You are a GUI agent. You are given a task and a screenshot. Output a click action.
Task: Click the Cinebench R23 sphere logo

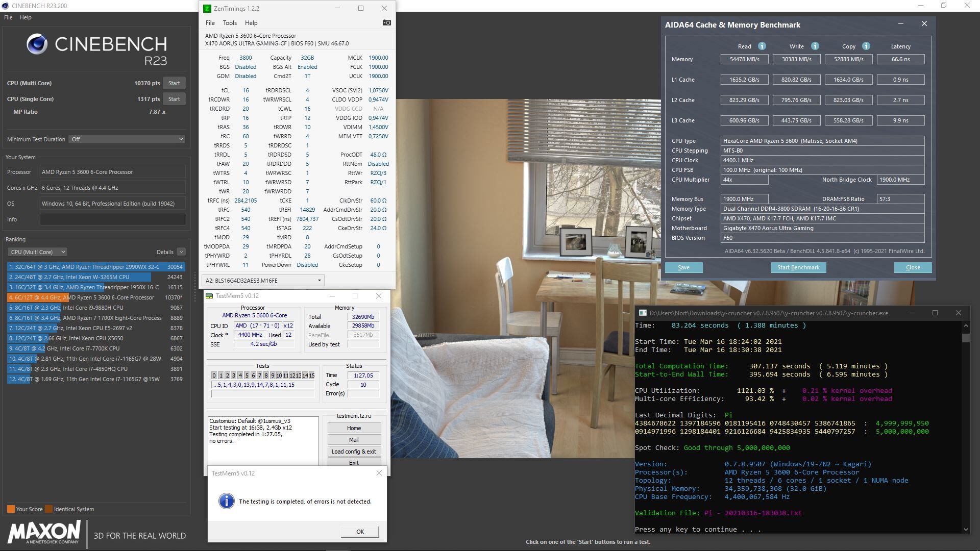pos(37,44)
